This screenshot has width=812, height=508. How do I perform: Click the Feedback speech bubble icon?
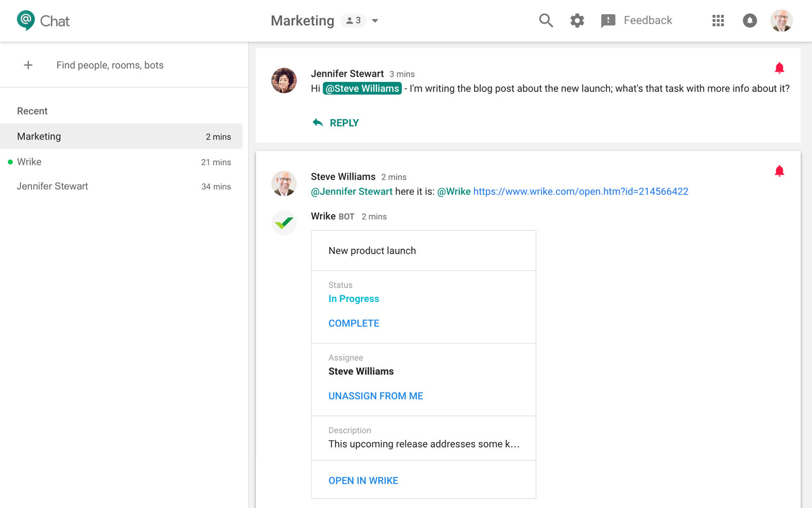point(608,21)
